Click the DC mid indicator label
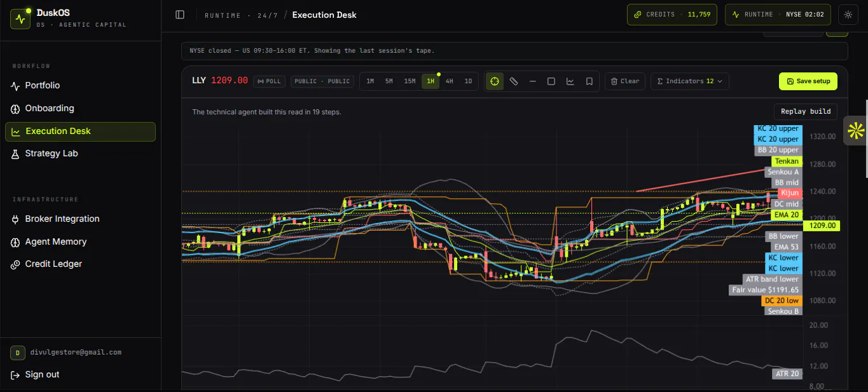868x392 pixels. tap(786, 205)
